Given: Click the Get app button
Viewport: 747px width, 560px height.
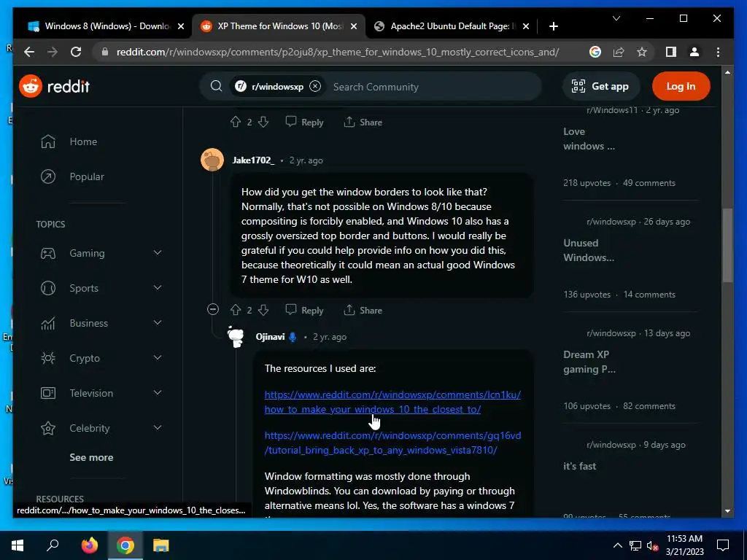Looking at the screenshot, I should tap(600, 86).
